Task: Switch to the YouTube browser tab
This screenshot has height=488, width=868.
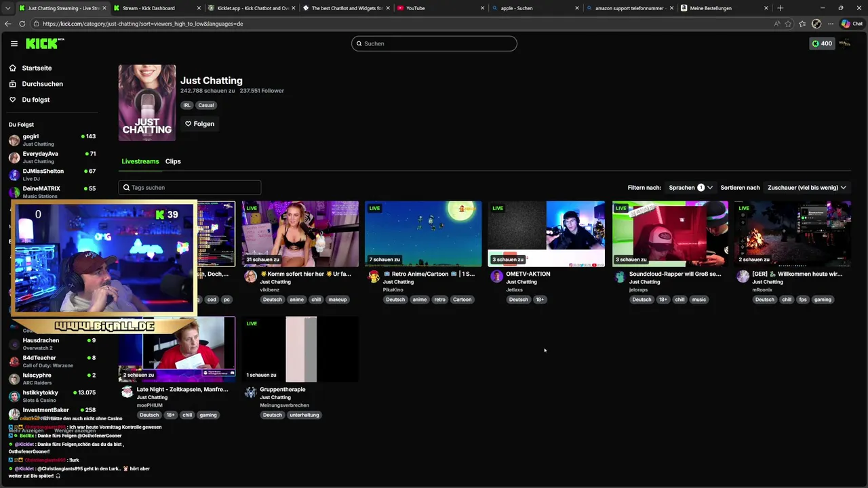Action: click(x=439, y=8)
